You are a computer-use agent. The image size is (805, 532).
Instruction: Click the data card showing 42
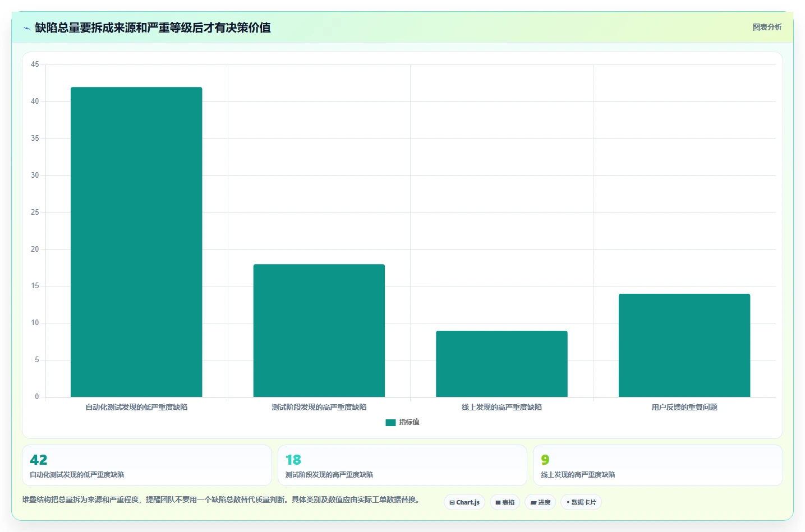[147, 465]
